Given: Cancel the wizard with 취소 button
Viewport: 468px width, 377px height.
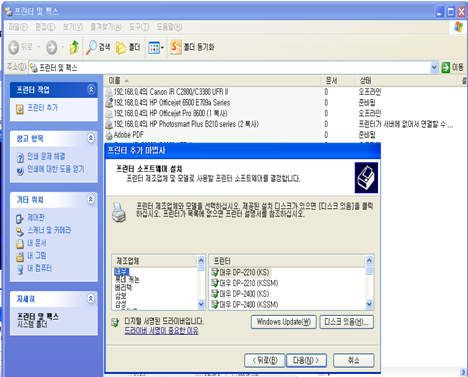Looking at the screenshot, I should (x=354, y=360).
